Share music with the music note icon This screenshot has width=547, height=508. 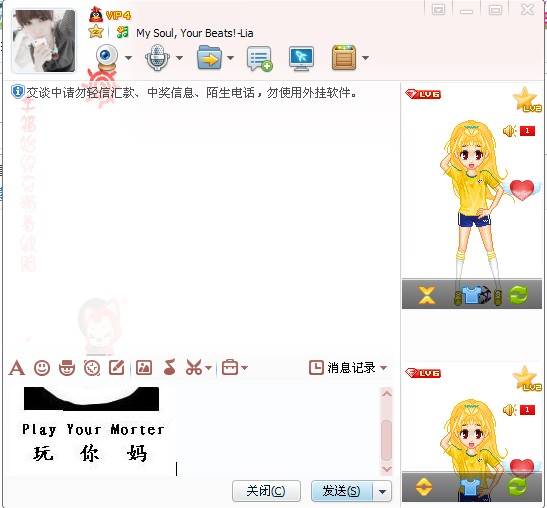[x=170, y=367]
